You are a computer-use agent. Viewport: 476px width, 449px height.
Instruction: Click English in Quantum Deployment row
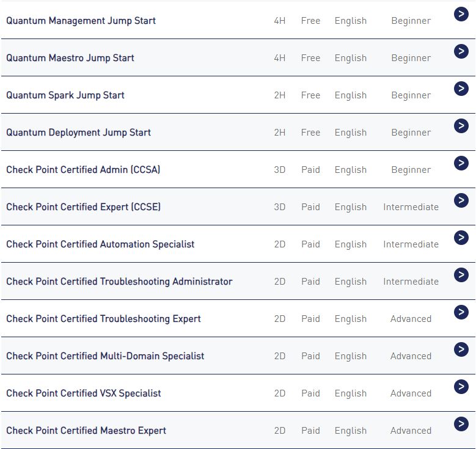[351, 133]
